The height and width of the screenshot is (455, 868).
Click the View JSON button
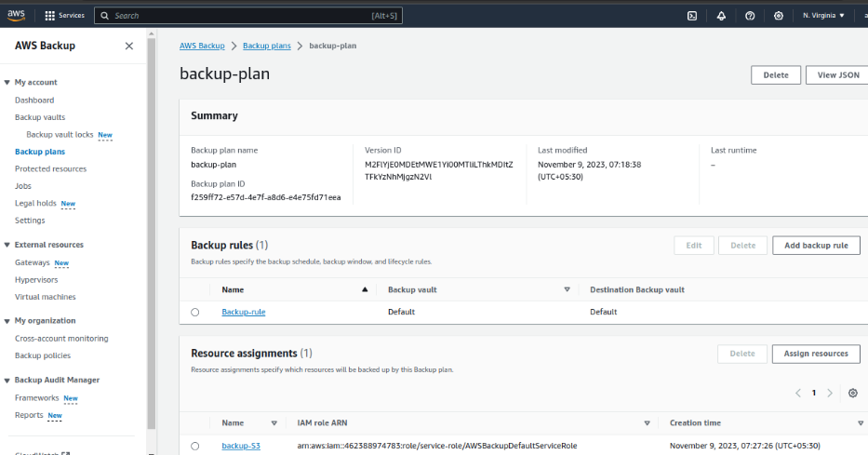[x=838, y=75]
